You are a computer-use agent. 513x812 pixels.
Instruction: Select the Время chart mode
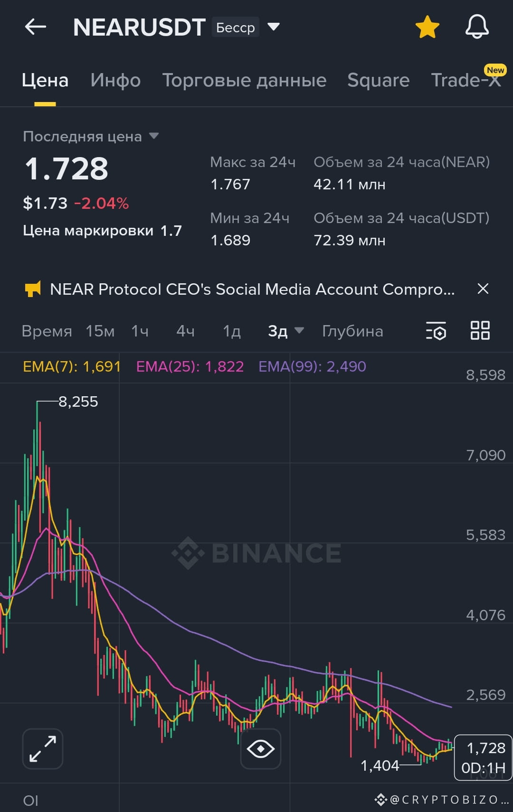47,331
